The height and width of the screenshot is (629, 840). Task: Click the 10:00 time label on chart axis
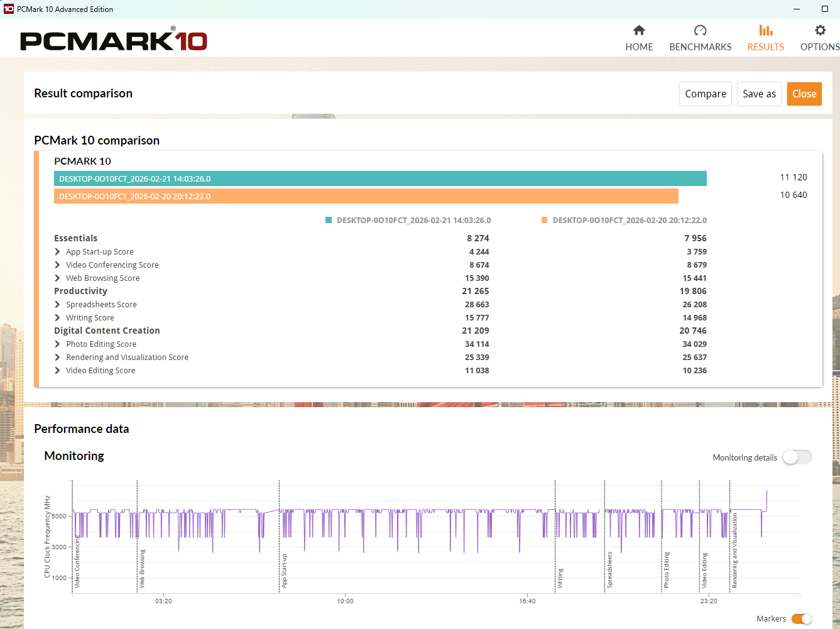(345, 601)
